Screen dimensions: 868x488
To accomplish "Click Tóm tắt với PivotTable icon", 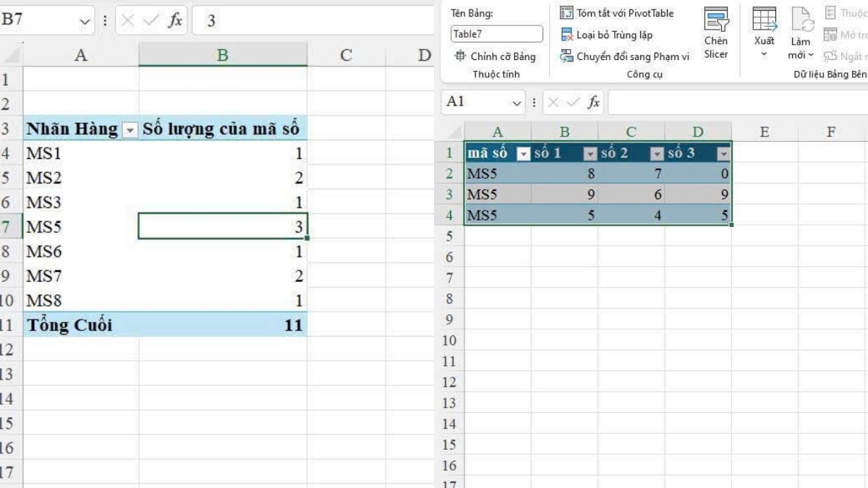I will (566, 13).
